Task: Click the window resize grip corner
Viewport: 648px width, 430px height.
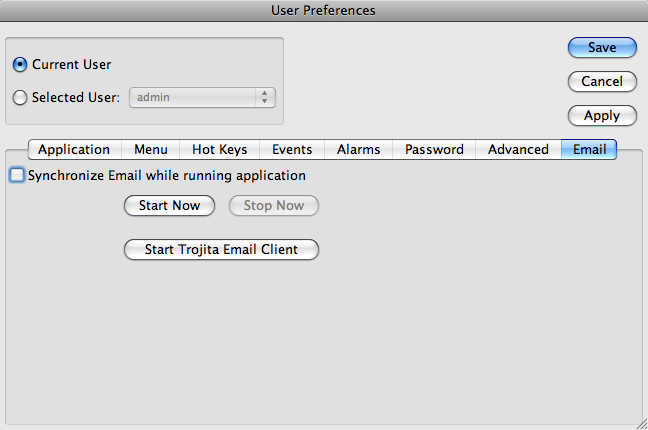Action: 642,424
